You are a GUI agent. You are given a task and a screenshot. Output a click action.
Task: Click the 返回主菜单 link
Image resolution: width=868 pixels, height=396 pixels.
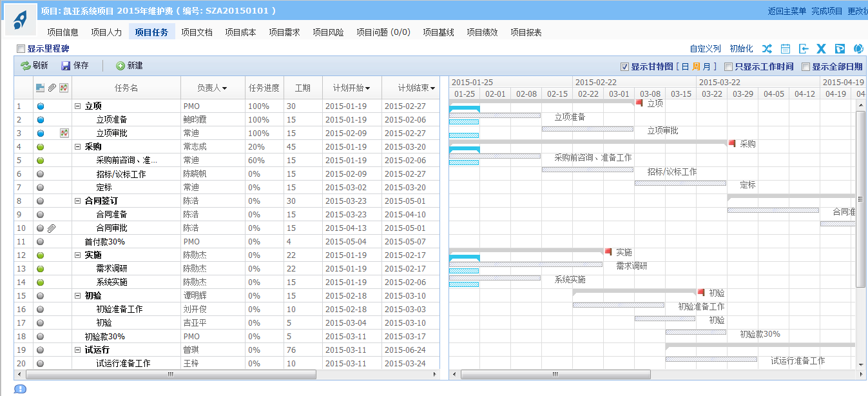coord(786,11)
